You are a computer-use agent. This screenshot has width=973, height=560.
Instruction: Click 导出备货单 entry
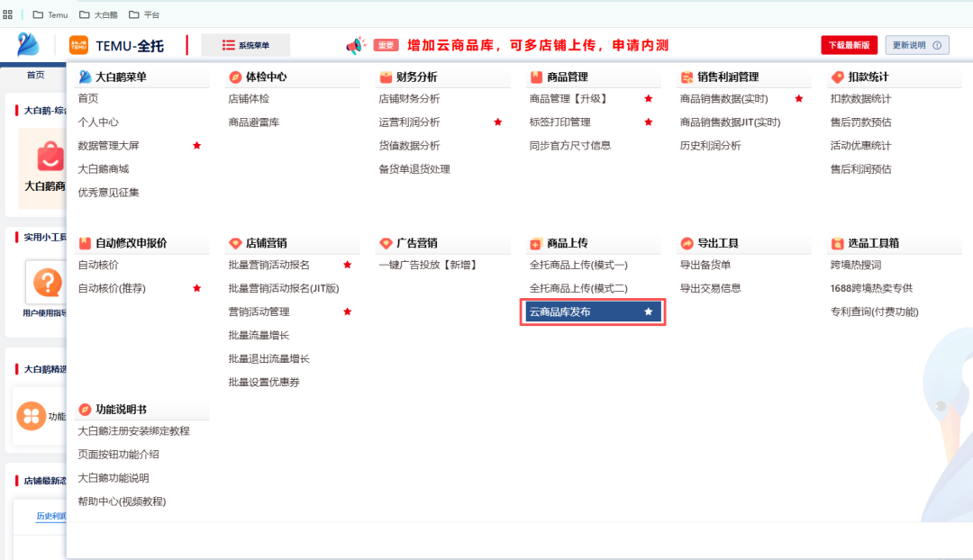click(705, 265)
